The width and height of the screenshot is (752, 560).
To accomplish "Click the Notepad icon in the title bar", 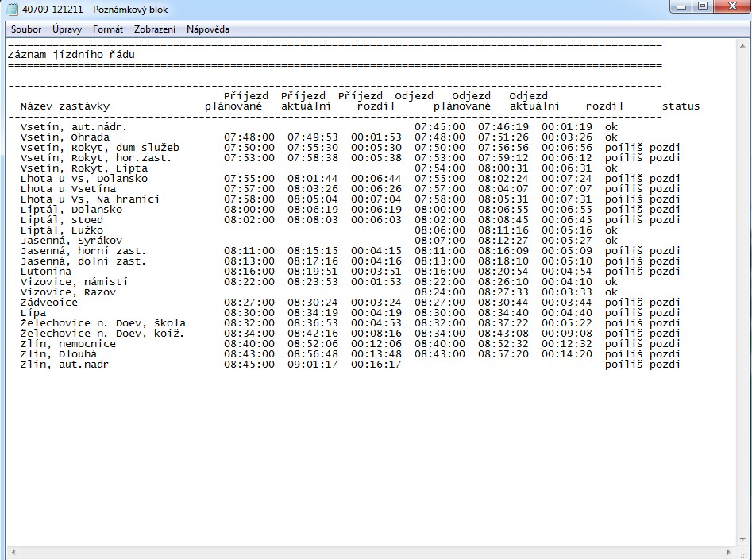I will pyautogui.click(x=12, y=9).
